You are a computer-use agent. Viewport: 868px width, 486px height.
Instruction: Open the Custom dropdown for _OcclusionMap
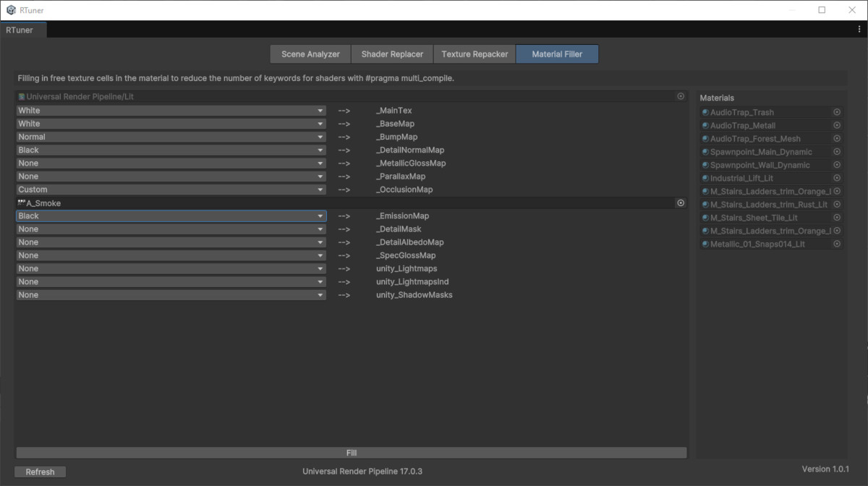pos(170,189)
